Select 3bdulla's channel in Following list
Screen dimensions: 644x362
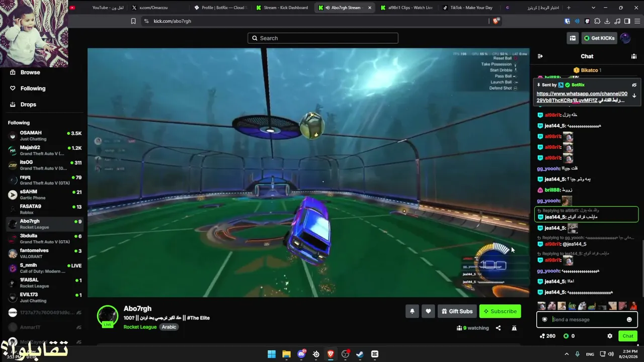(45, 238)
